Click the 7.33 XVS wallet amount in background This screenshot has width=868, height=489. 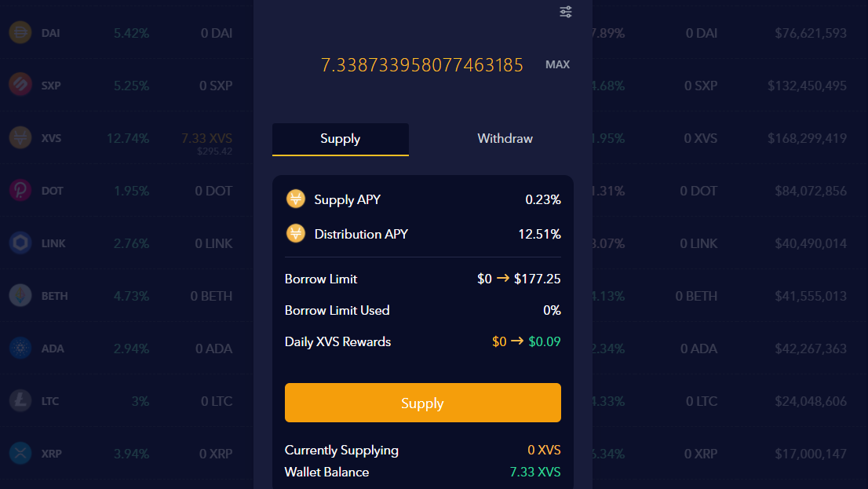[x=207, y=138]
